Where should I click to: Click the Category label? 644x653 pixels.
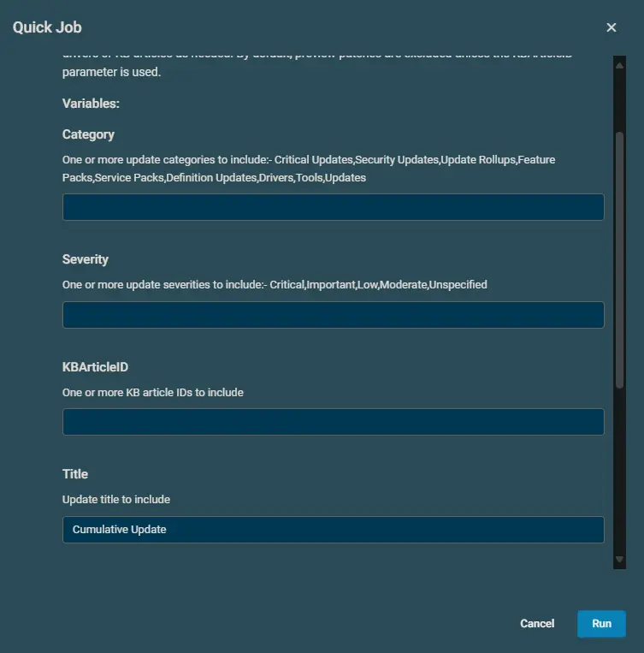[x=88, y=134]
